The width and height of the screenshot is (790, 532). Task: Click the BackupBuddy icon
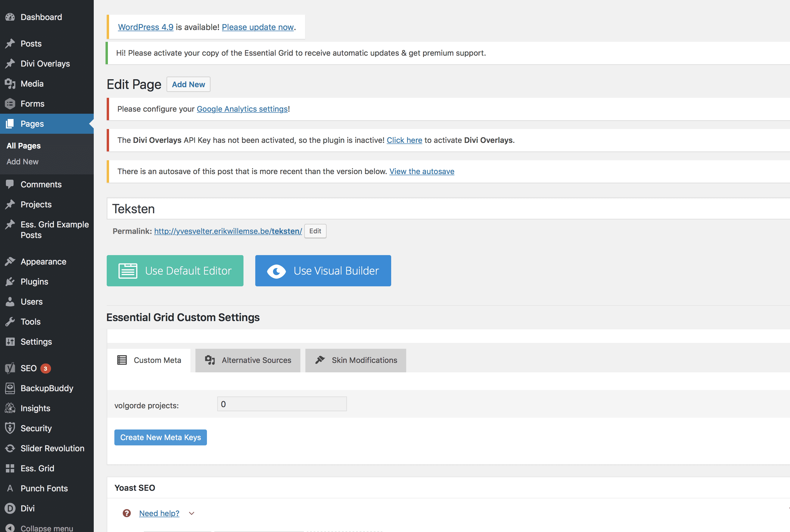tap(10, 388)
